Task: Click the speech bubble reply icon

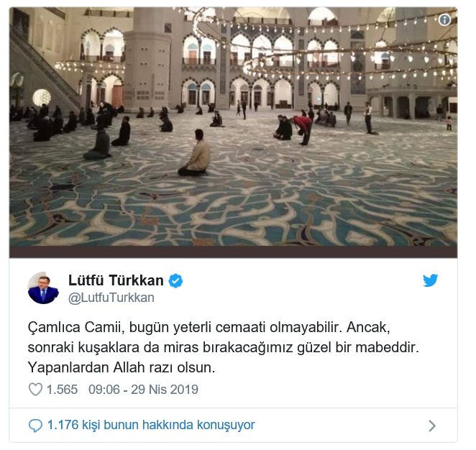Action: click(35, 426)
